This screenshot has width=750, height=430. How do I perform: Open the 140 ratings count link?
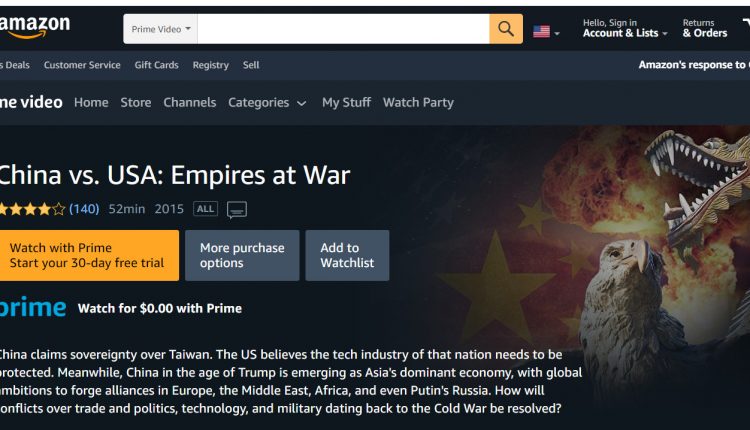point(84,209)
